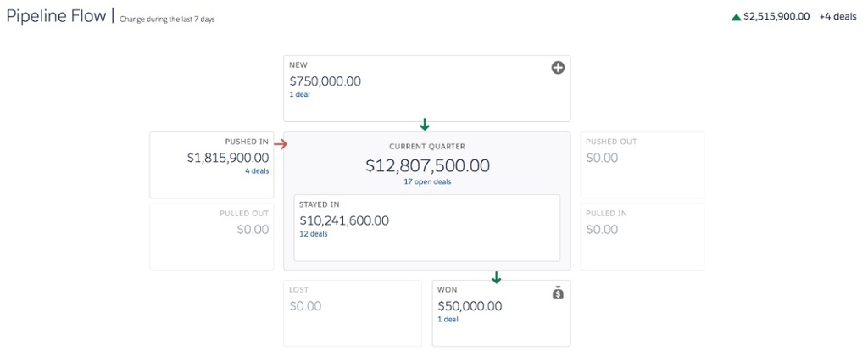
Task: Click the $2,515,900.00 total change amount
Action: coord(776,17)
